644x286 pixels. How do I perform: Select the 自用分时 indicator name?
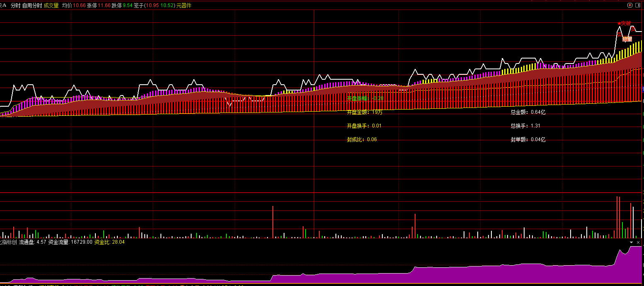(32, 5)
